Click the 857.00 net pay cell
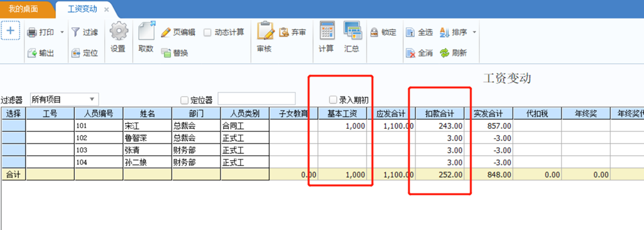Image resolution: width=644 pixels, height=230 pixels. (488, 126)
